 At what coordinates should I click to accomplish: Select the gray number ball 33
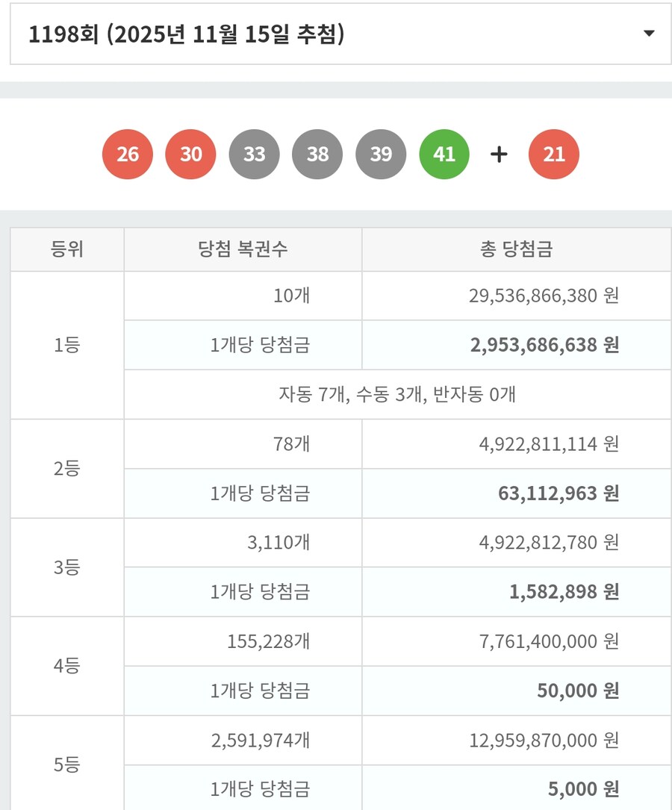pyautogui.click(x=255, y=154)
